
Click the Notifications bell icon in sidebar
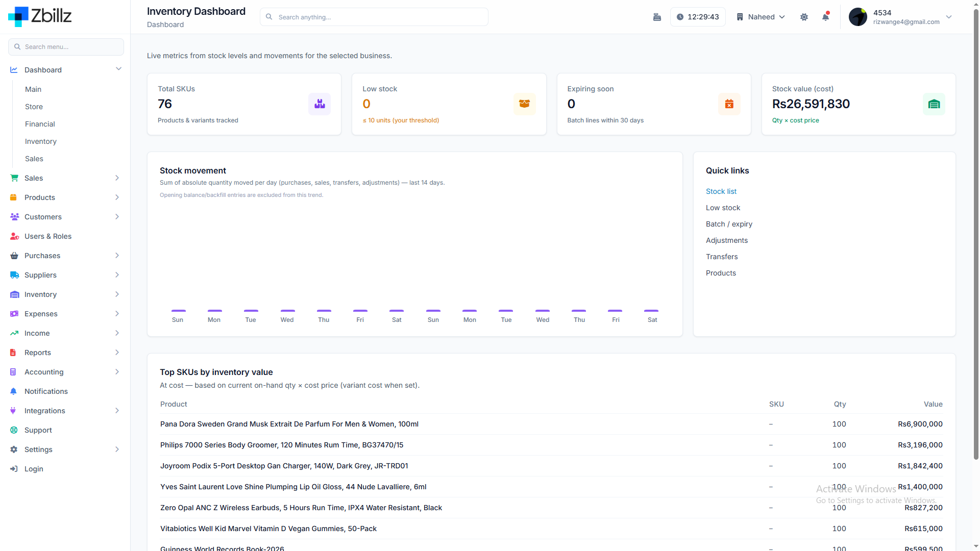point(13,391)
